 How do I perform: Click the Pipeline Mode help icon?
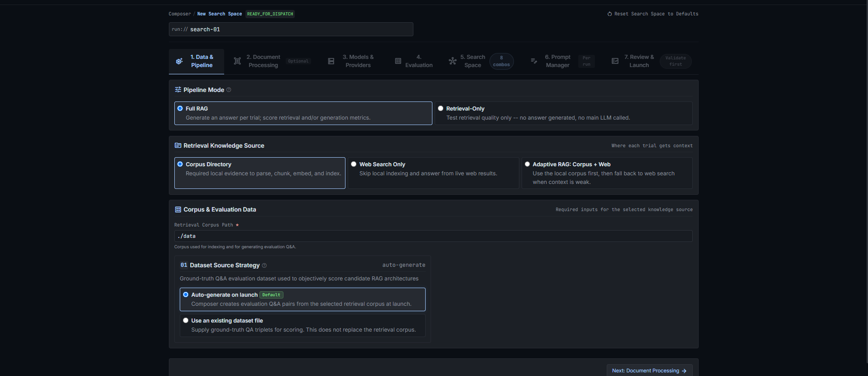(229, 90)
